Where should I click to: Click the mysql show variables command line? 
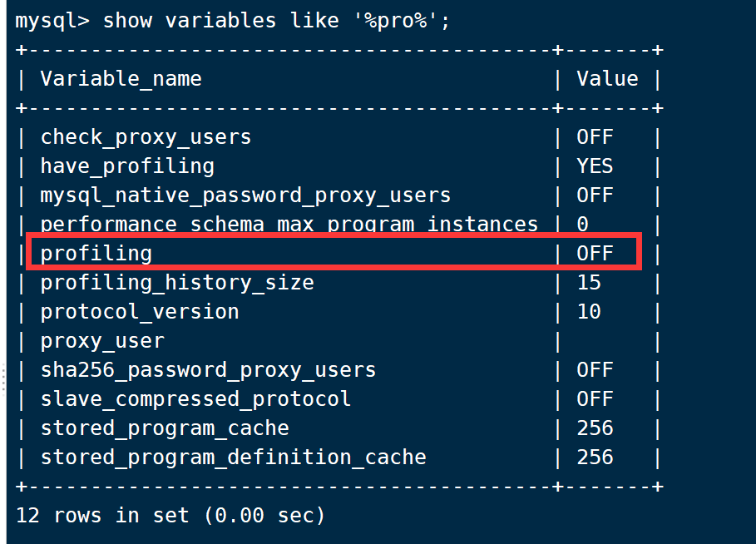click(233, 21)
